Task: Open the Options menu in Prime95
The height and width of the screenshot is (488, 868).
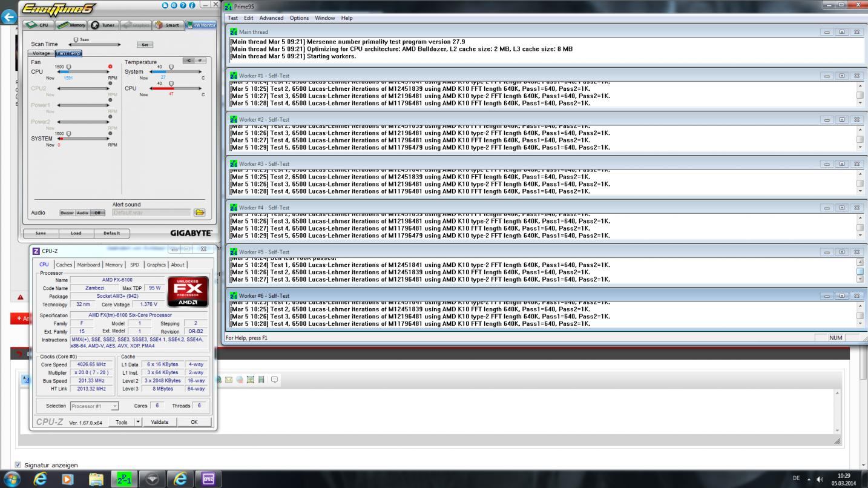Action: (x=299, y=18)
